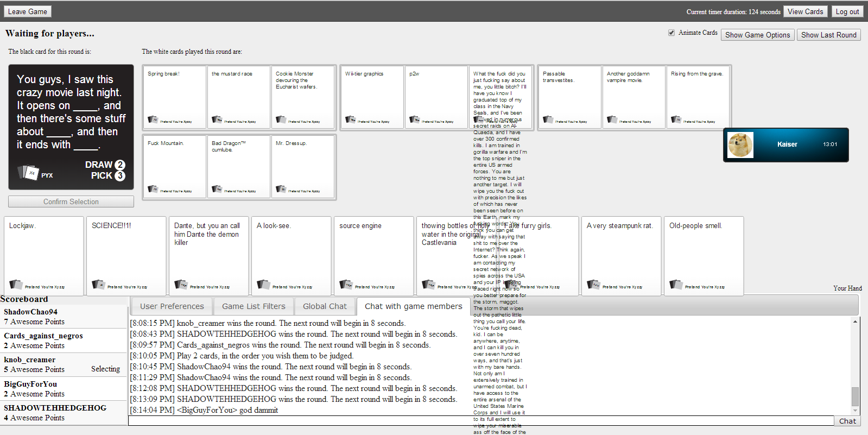Click deck icon on steampunk rat card
This screenshot has height=435, width=868.
point(593,285)
